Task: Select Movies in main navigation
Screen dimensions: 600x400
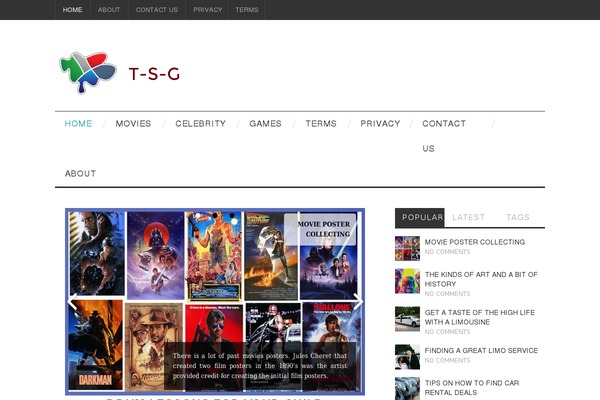Action: pyautogui.click(x=133, y=124)
